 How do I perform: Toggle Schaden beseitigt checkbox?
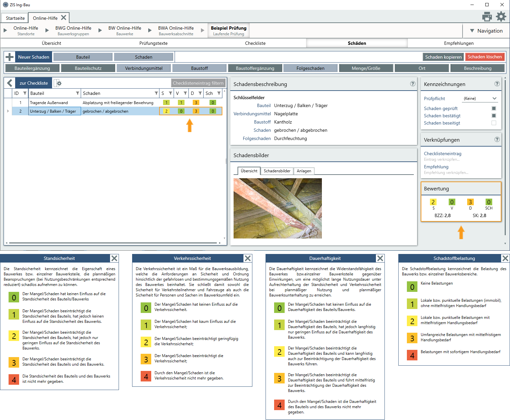click(x=494, y=123)
